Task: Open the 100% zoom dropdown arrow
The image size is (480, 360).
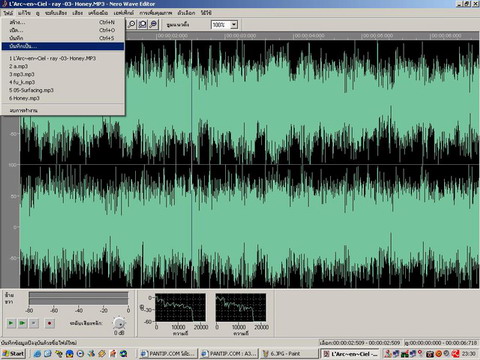Action: (234, 25)
